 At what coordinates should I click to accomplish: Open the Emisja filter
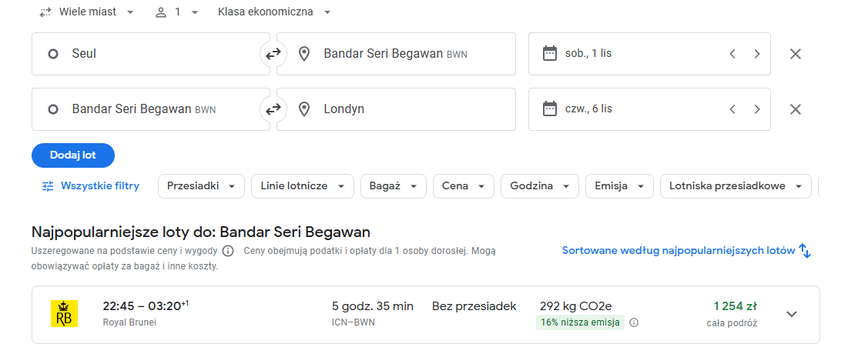pyautogui.click(x=619, y=186)
